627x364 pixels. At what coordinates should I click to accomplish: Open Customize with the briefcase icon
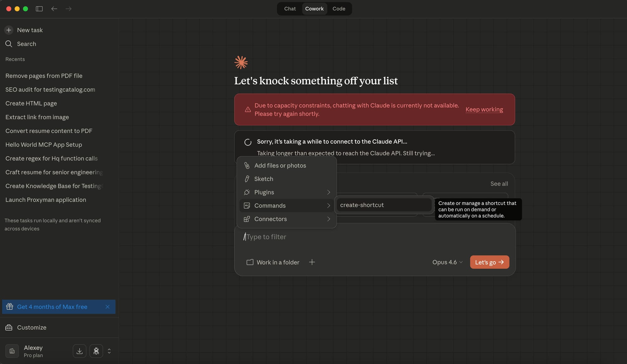(9, 327)
